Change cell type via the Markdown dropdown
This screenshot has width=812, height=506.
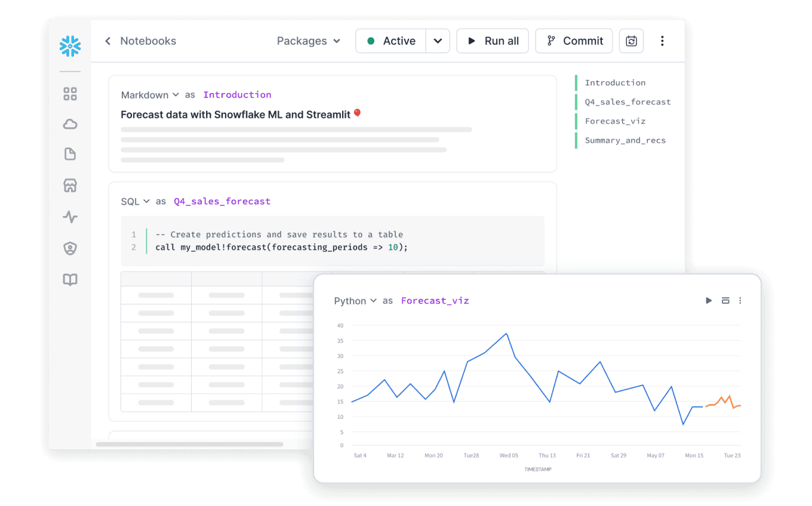[149, 95]
